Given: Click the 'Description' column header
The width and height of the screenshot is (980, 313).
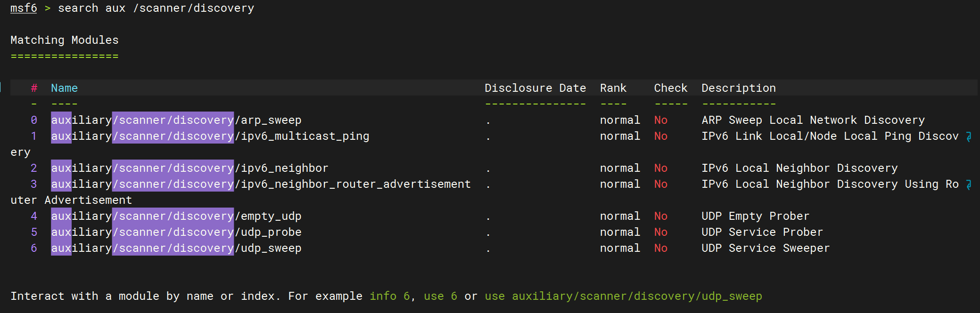Looking at the screenshot, I should pos(739,88).
